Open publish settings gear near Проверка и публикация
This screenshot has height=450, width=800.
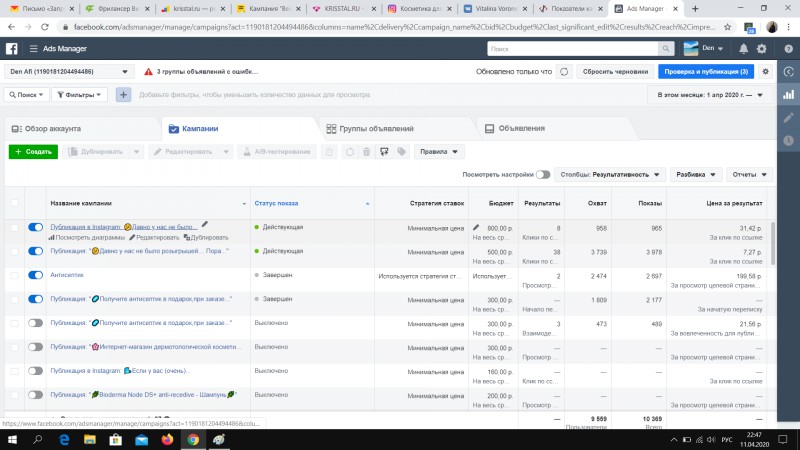click(x=765, y=71)
